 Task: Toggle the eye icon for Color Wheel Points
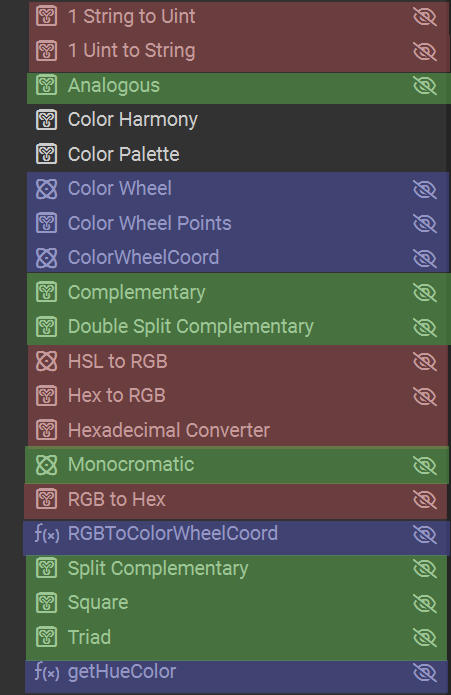pyautogui.click(x=425, y=223)
